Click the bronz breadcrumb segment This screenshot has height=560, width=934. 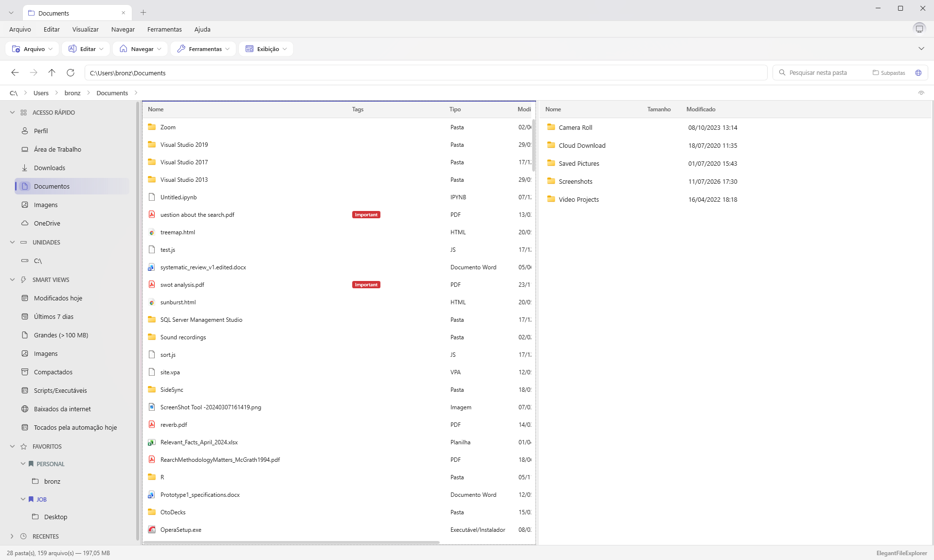(x=72, y=93)
